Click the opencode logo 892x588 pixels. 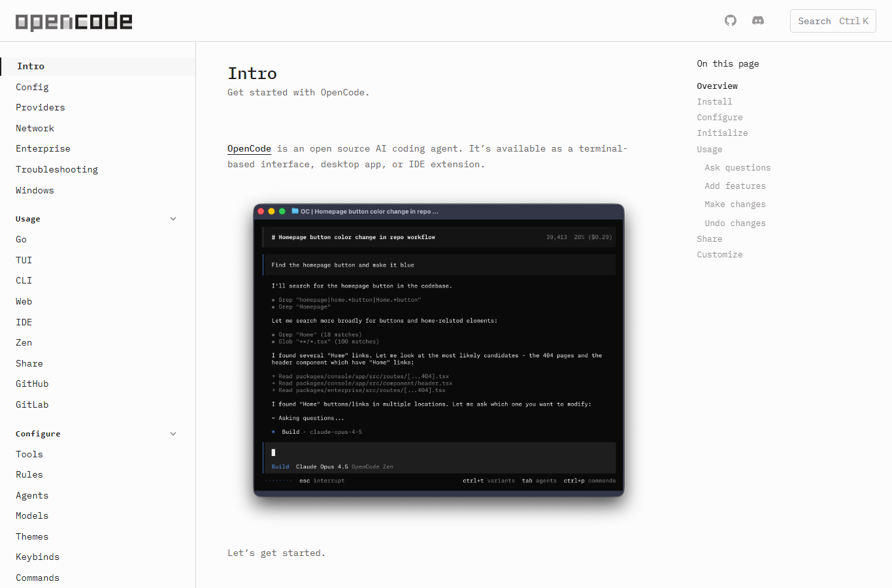(74, 22)
